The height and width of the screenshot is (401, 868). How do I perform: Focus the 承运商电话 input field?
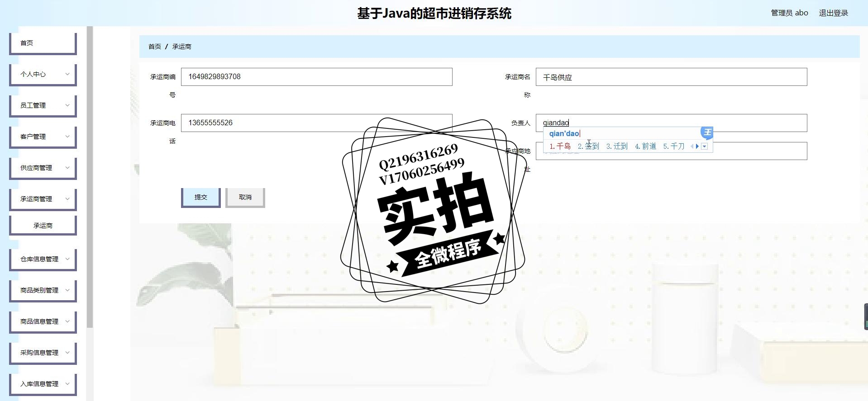(x=317, y=123)
